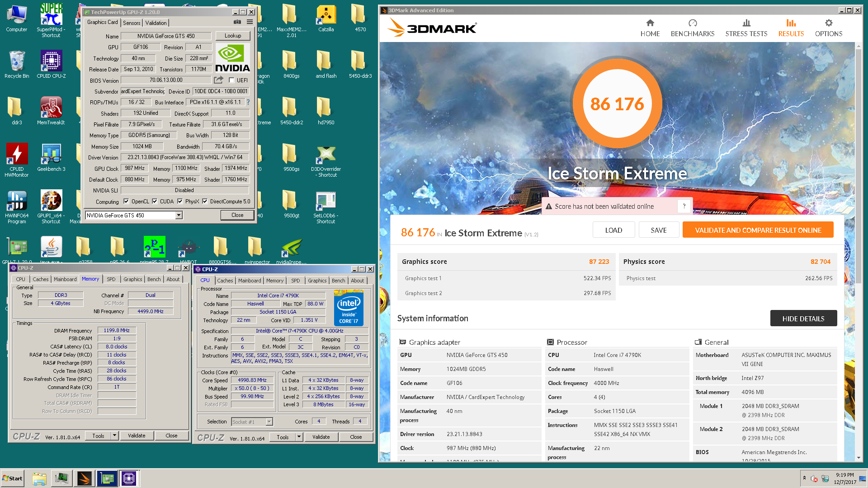Toggle CUDA checkbox in GPU-Z

pyautogui.click(x=155, y=201)
